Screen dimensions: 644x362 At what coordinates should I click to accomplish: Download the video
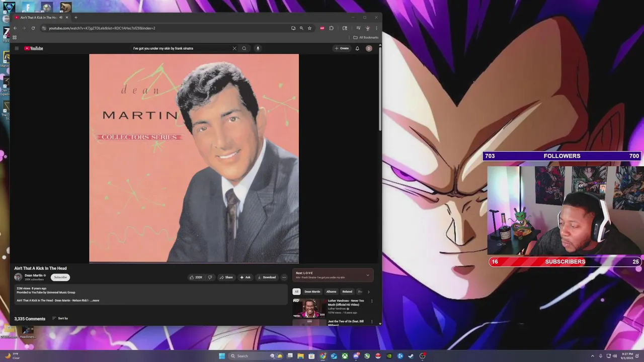[x=267, y=277]
